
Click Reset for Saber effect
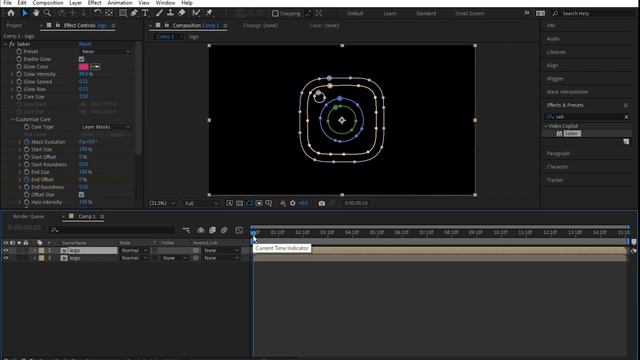coord(85,44)
